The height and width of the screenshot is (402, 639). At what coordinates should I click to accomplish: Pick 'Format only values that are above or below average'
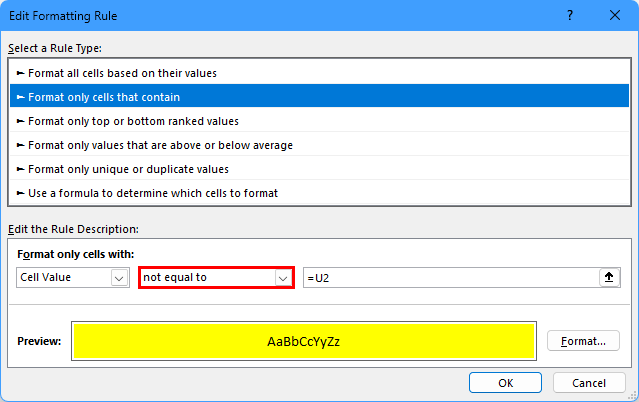(x=320, y=145)
